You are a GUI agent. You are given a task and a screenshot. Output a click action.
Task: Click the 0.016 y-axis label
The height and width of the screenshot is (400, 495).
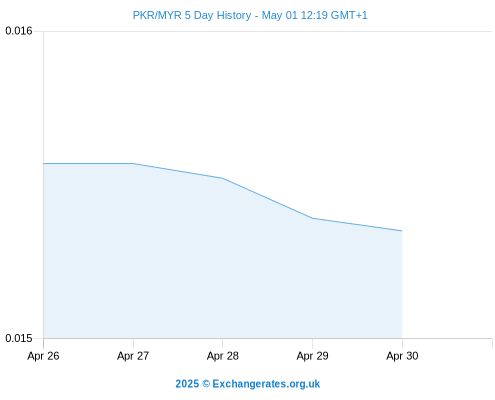[x=19, y=31]
